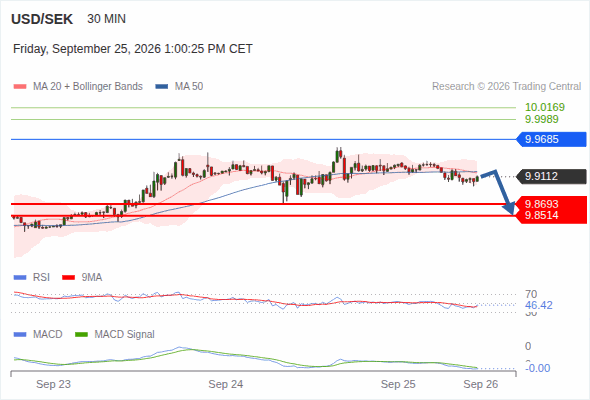This screenshot has height=400, width=590.
Task: Select the 9.9685 blue pivot price tag
Action: point(551,139)
